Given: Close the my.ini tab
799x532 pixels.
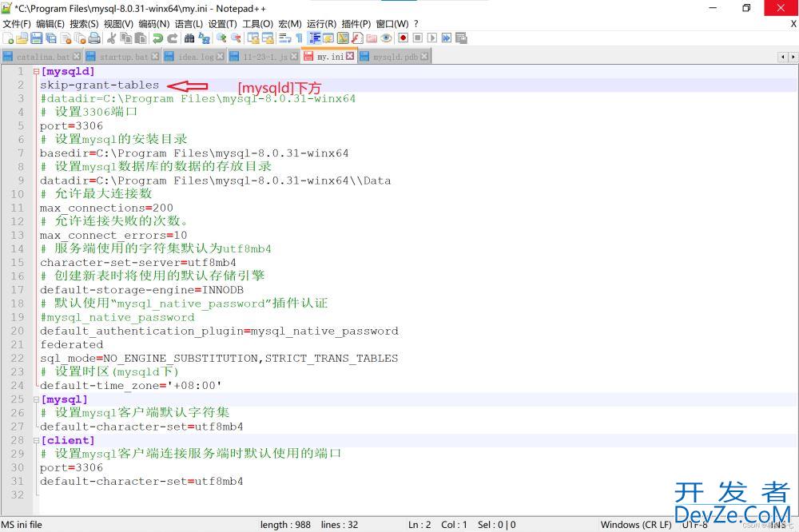Looking at the screenshot, I should pos(350,56).
